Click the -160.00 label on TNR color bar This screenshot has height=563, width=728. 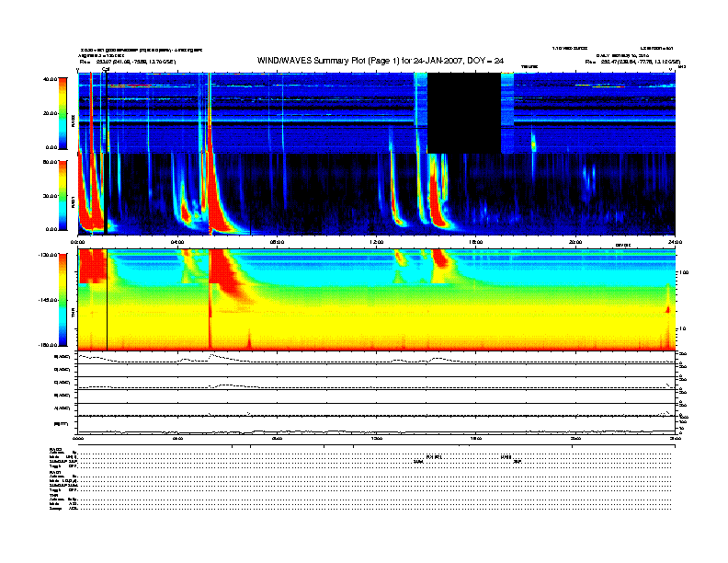[49, 345]
